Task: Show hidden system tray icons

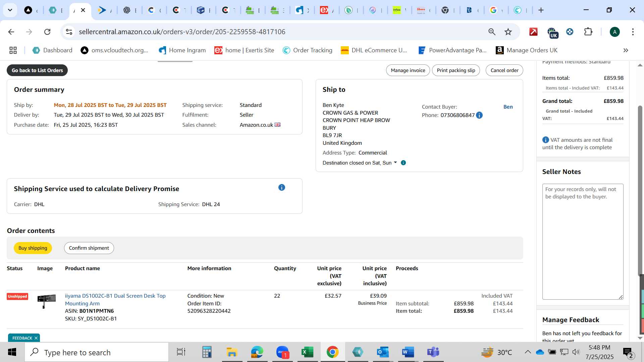Action: (528, 352)
